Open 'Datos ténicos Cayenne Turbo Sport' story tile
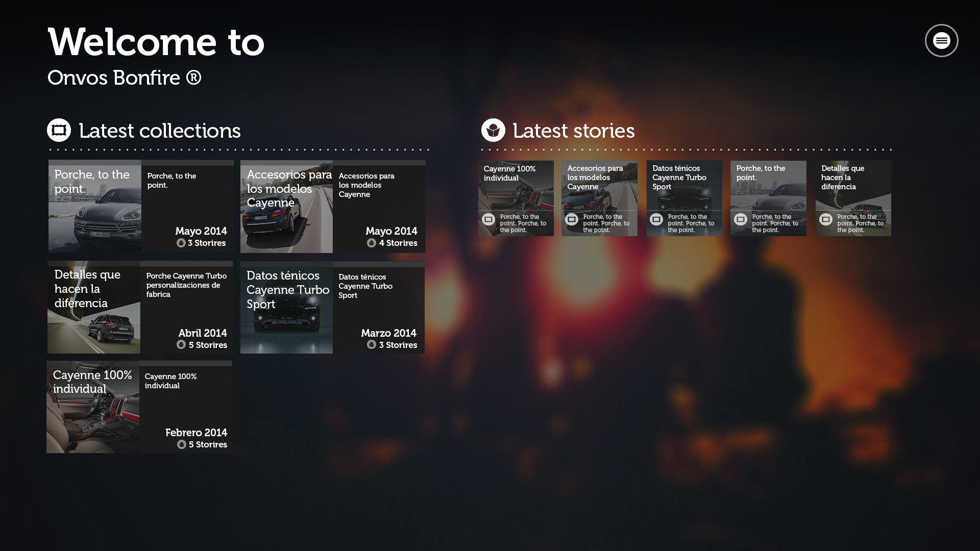Viewport: 980px width, 551px height. pyautogui.click(x=684, y=198)
